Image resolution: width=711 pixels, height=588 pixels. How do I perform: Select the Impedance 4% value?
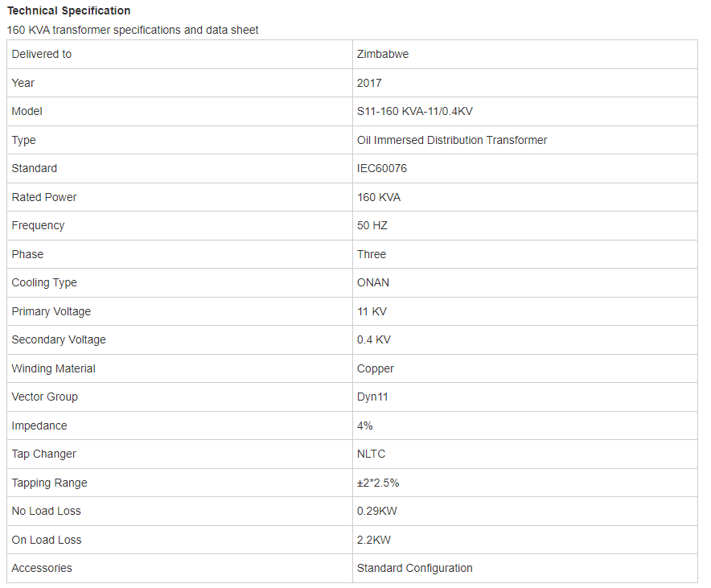364,426
